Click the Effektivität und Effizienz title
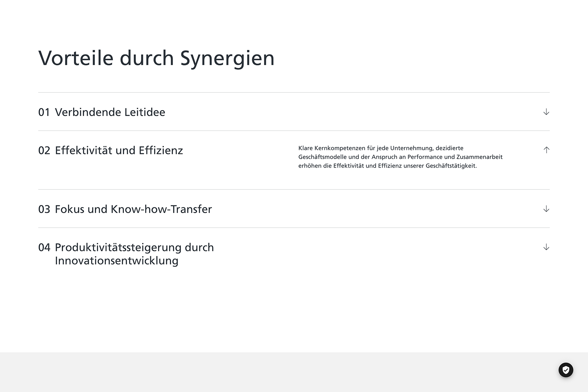 119,150
